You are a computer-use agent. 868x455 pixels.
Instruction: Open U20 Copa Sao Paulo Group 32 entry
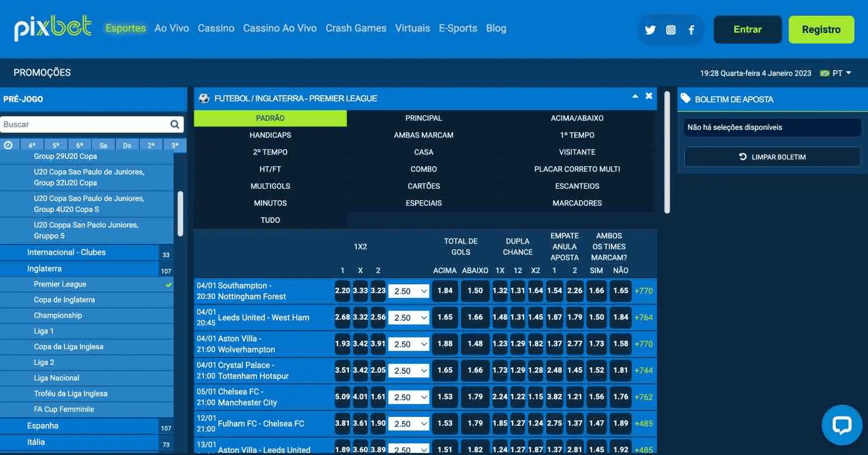(87, 177)
